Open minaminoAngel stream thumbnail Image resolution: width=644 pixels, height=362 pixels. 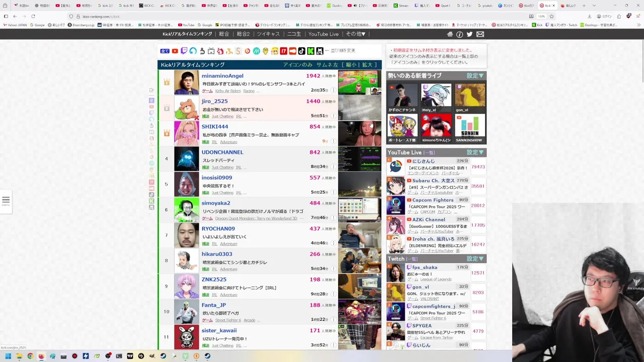click(x=359, y=82)
